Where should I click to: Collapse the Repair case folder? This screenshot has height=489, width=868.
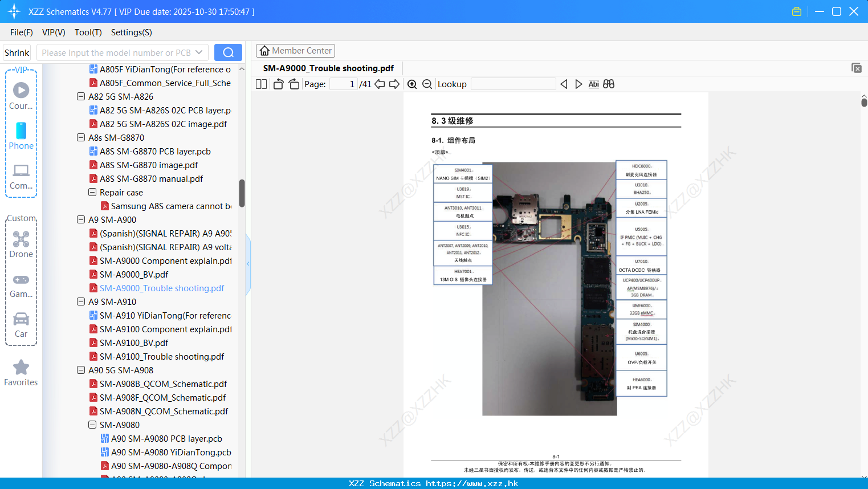pos(92,192)
